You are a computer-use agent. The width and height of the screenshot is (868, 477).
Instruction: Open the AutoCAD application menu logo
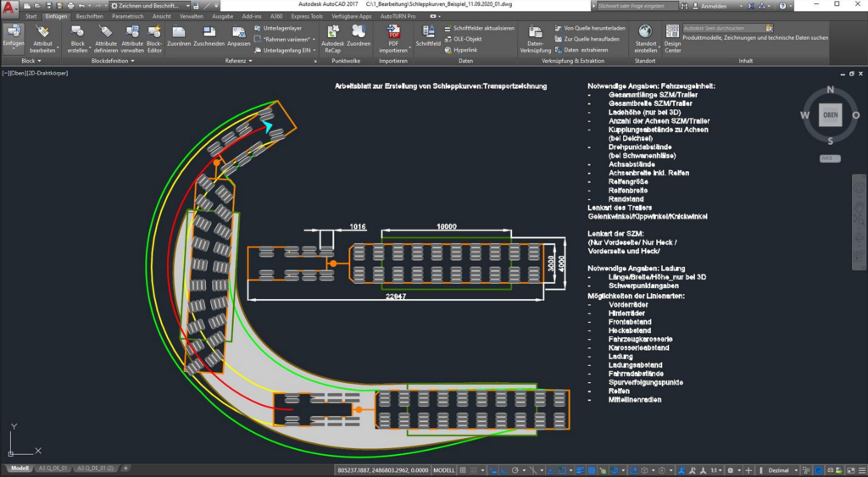coord(9,8)
